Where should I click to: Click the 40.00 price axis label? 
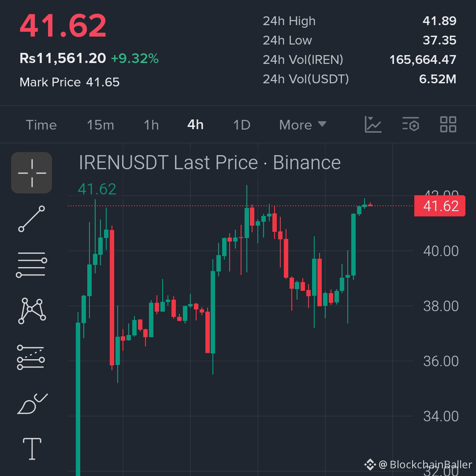[x=441, y=251]
